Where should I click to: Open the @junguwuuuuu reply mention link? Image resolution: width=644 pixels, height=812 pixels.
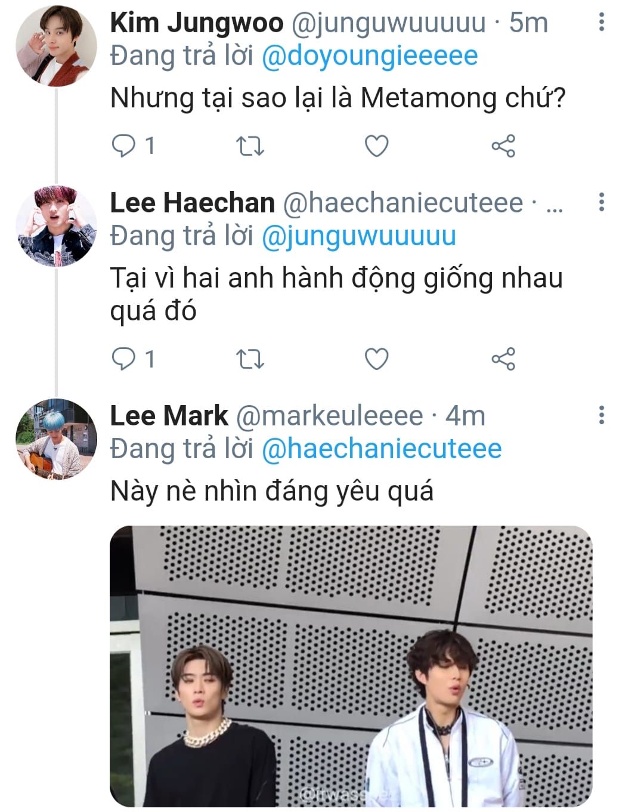tap(359, 236)
